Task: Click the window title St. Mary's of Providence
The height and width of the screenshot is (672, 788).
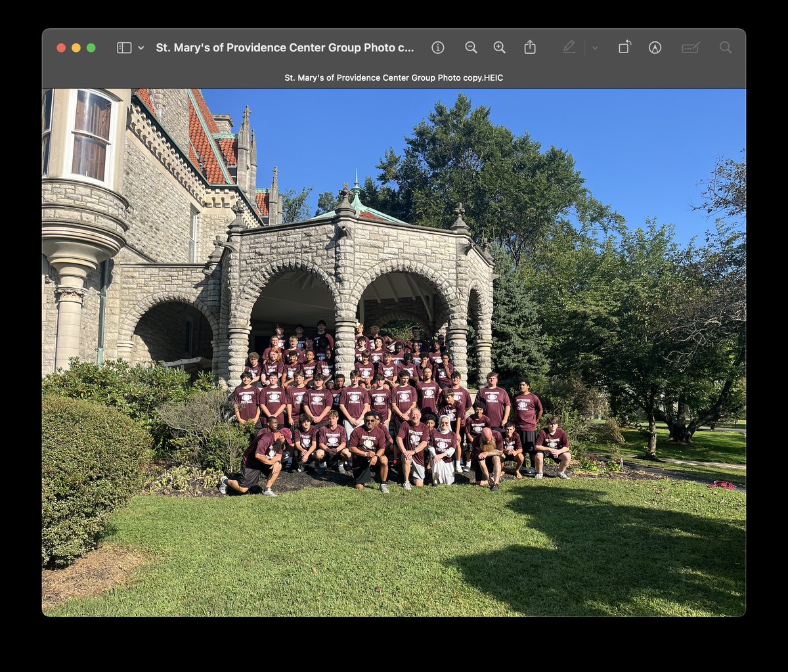Action: pyautogui.click(x=286, y=47)
